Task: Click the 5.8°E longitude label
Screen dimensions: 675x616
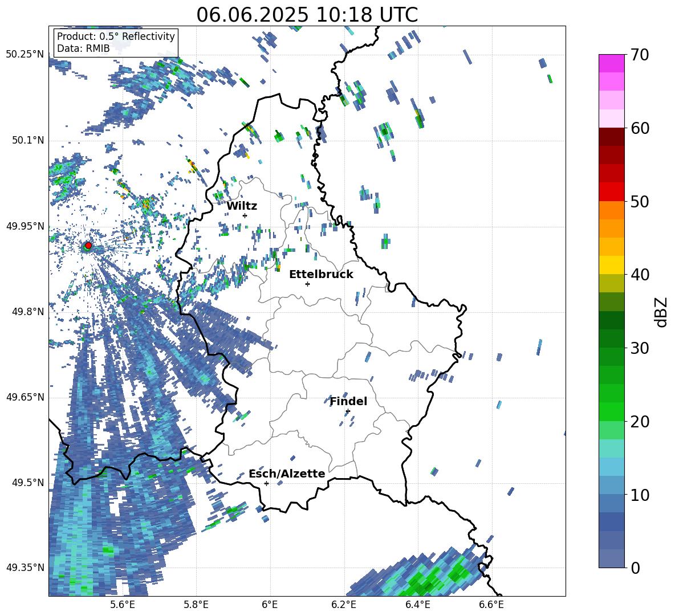Action: [196, 605]
